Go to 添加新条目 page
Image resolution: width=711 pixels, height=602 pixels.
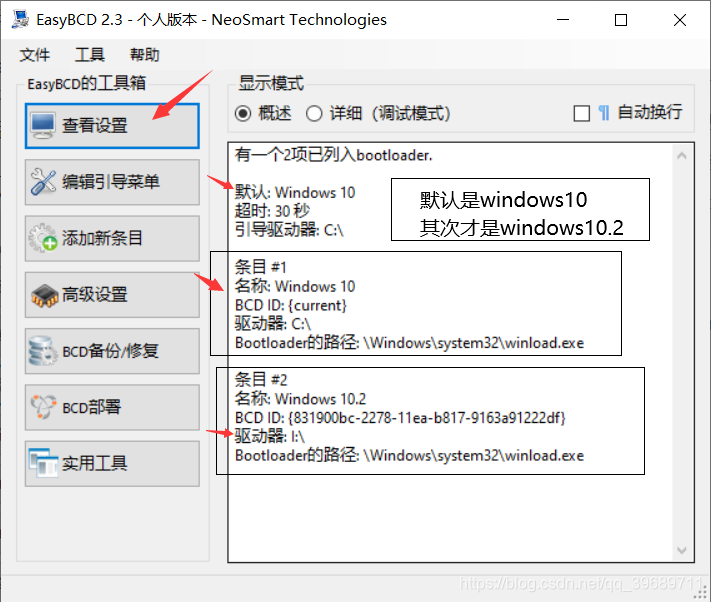[112, 238]
